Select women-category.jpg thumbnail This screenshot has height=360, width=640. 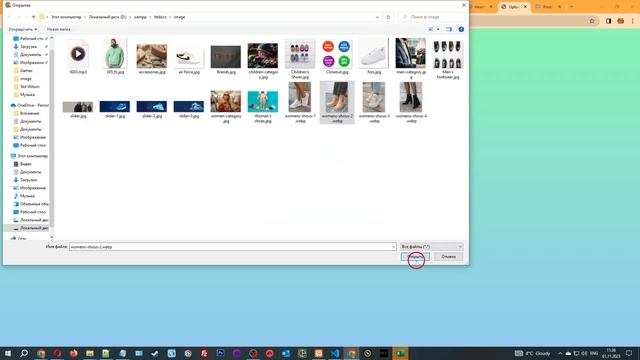pos(226,106)
